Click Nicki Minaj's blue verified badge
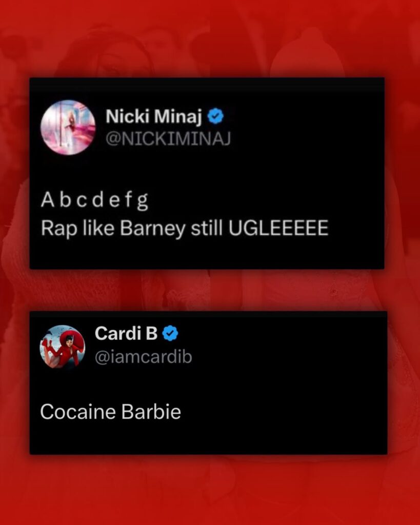Image resolution: width=420 pixels, height=525 pixels. point(216,116)
